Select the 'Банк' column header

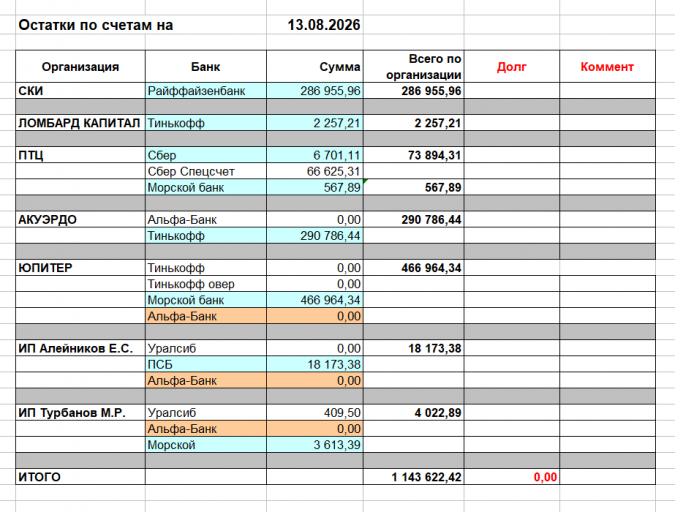pyautogui.click(x=206, y=67)
